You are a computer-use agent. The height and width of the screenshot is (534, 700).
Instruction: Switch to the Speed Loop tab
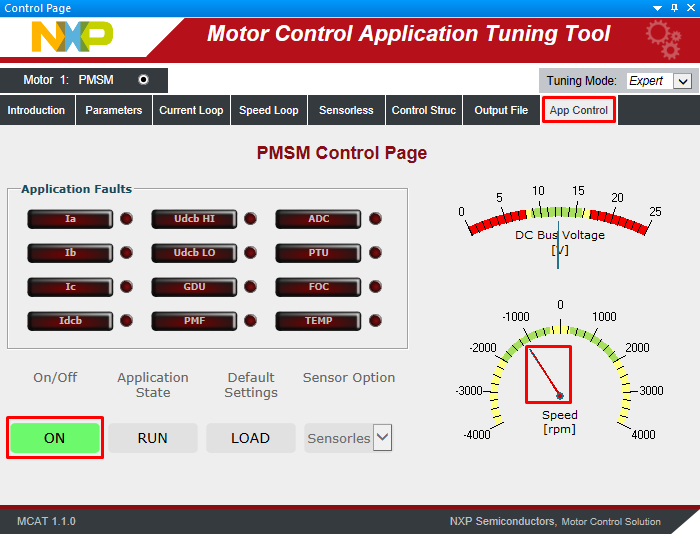click(268, 110)
